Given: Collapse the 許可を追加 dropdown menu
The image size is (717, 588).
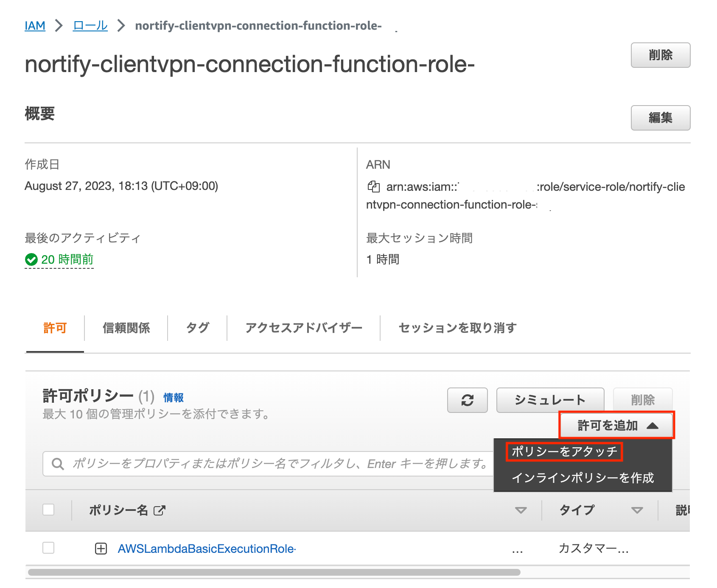Looking at the screenshot, I should pyautogui.click(x=616, y=425).
